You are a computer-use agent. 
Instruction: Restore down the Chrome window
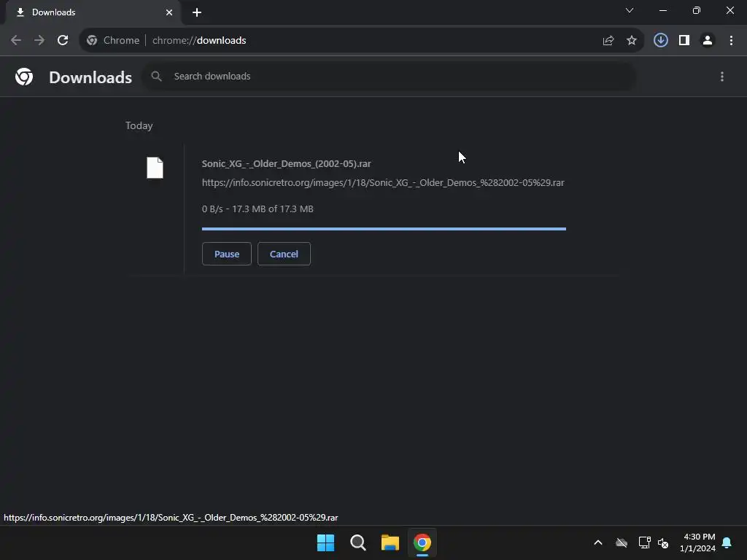click(697, 10)
